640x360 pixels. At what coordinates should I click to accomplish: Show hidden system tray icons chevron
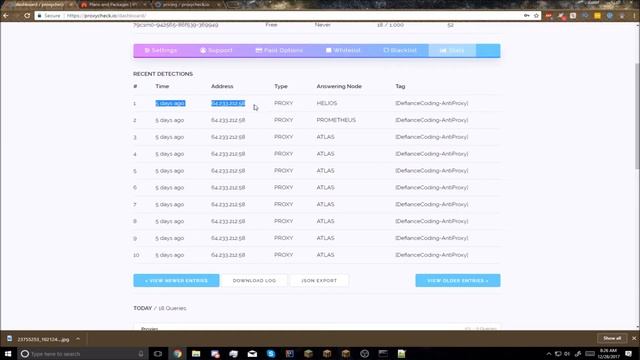coord(549,354)
